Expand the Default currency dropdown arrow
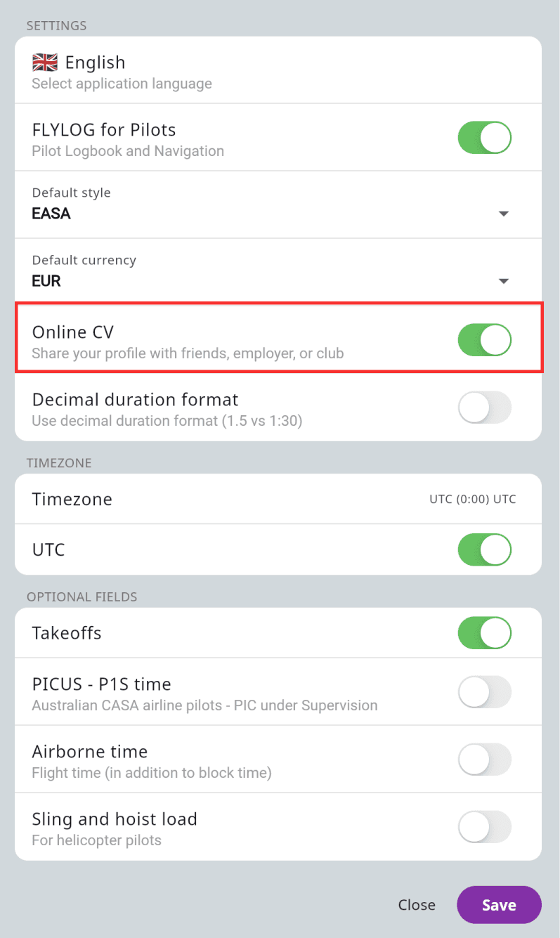 (503, 281)
